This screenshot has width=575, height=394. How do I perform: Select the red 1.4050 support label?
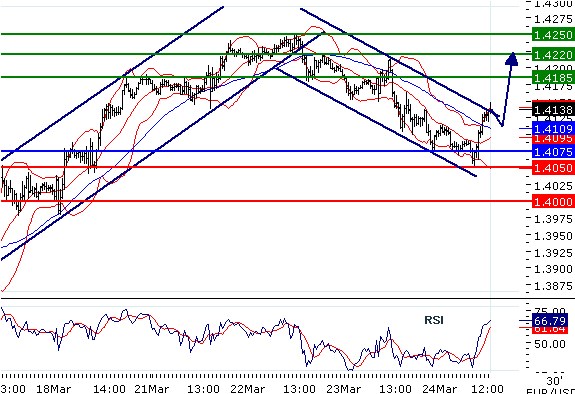click(553, 168)
